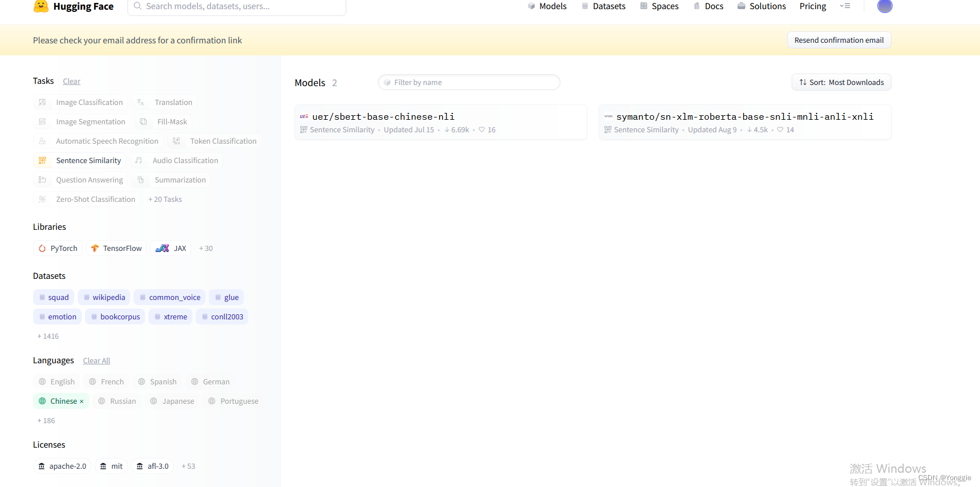Click the apache-2.0 license icon

[42, 466]
